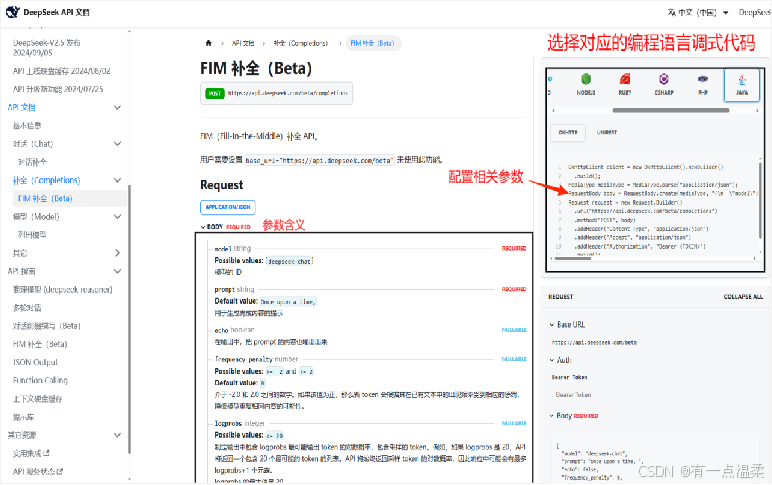Click the FIM 补全 (Beta) breadcrumb pill

[373, 43]
